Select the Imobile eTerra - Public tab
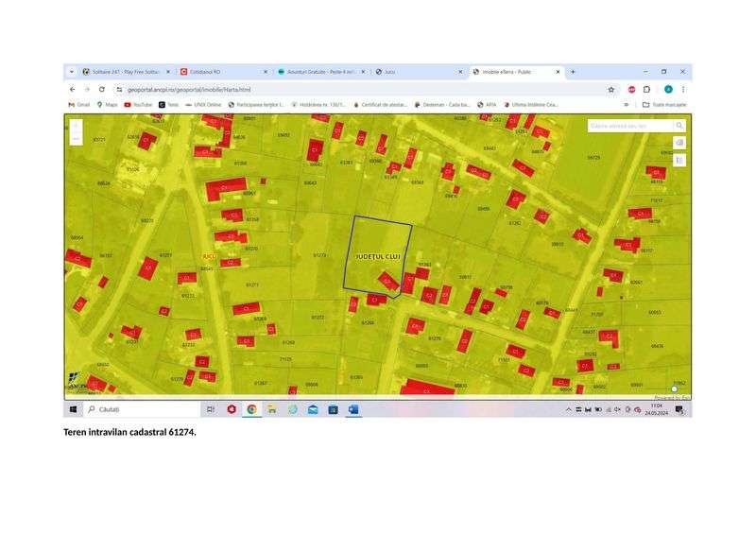The height and width of the screenshot is (535, 756). click(516, 72)
